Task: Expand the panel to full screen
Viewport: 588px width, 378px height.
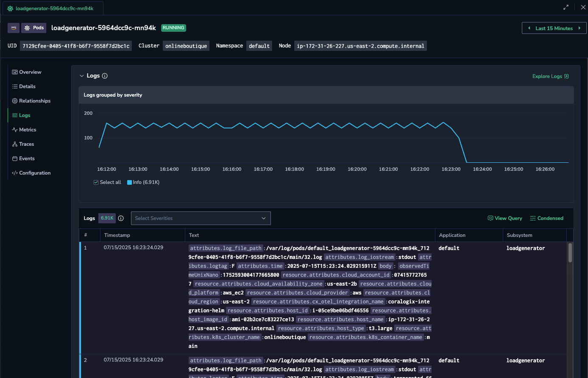Action: tap(566, 7)
